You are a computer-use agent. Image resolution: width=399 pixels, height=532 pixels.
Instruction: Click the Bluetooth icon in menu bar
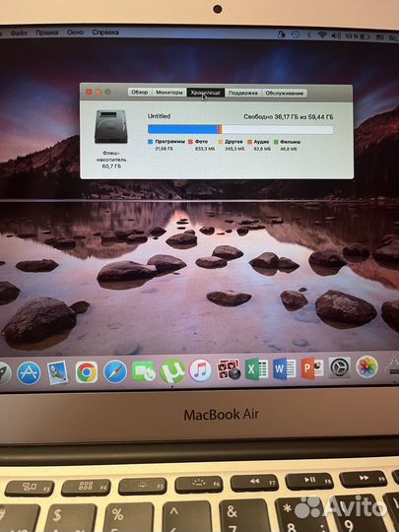pyautogui.click(x=308, y=34)
